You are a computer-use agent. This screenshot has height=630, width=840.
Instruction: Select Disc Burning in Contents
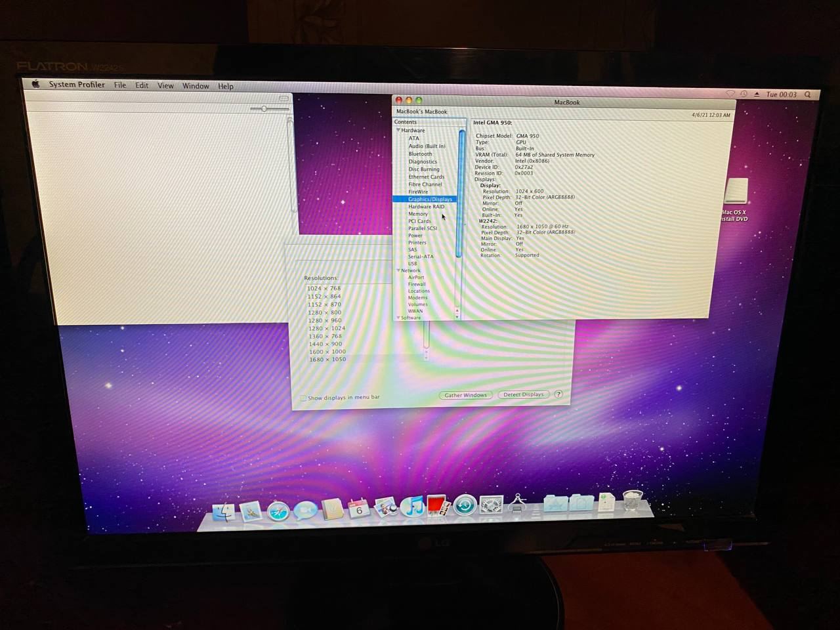(424, 169)
